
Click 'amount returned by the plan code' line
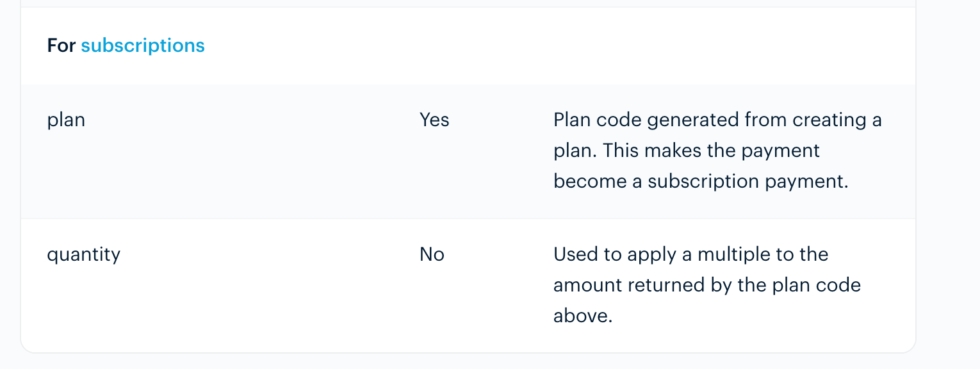pos(706,285)
